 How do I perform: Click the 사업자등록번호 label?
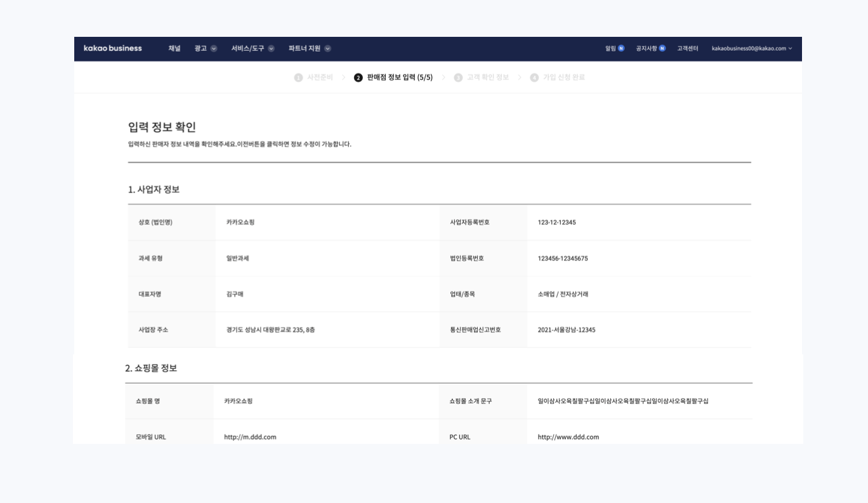[x=470, y=222]
